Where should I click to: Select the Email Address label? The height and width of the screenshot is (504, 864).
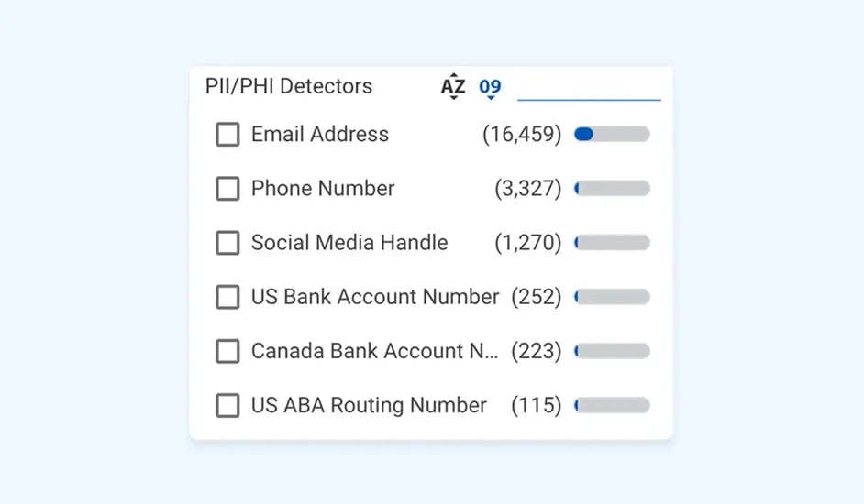coord(320,135)
